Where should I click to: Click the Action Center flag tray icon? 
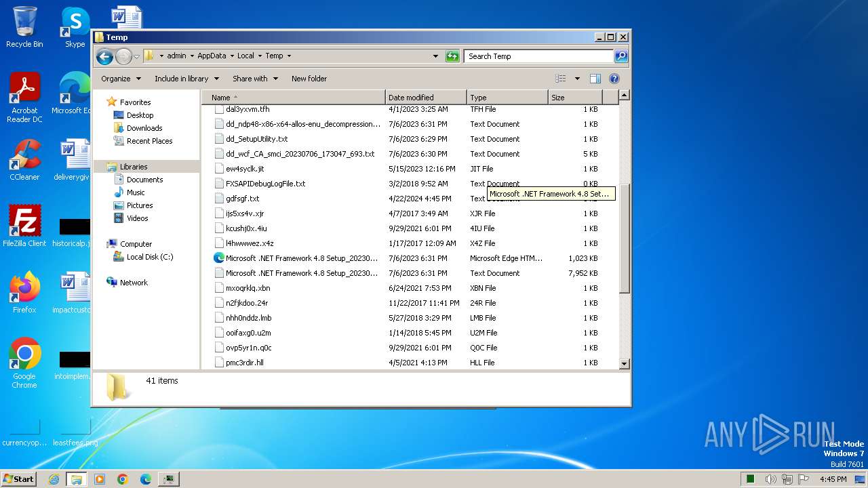pos(804,479)
